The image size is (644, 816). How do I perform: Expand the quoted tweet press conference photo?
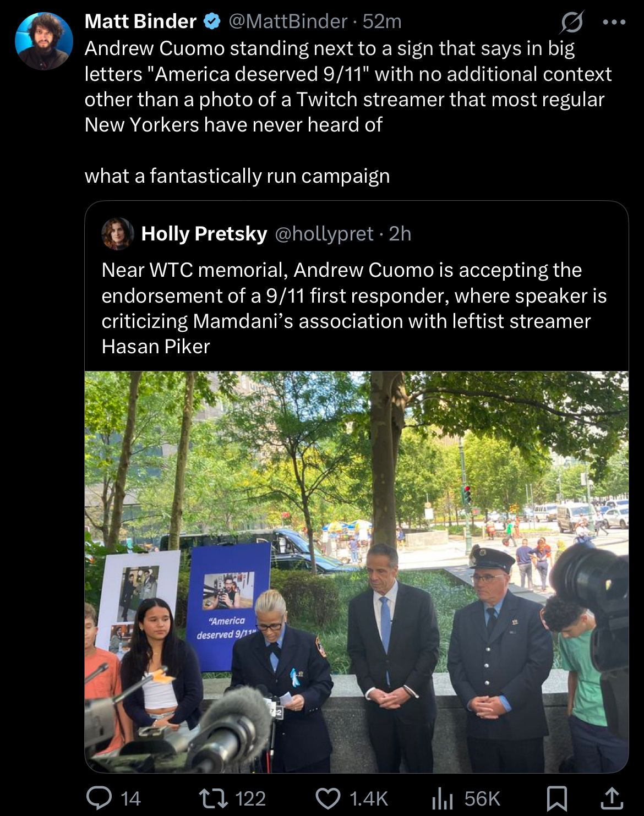357,572
